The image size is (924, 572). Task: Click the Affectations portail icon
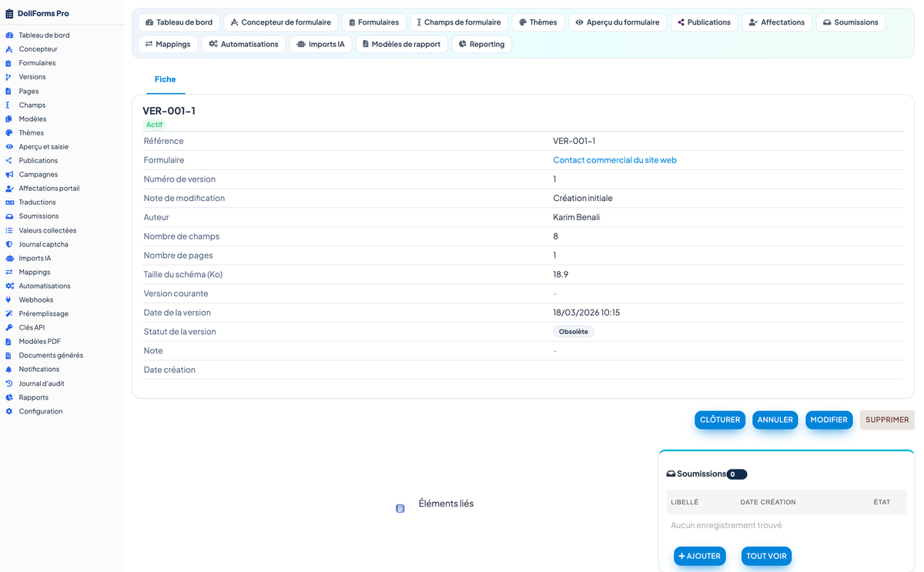click(x=9, y=188)
